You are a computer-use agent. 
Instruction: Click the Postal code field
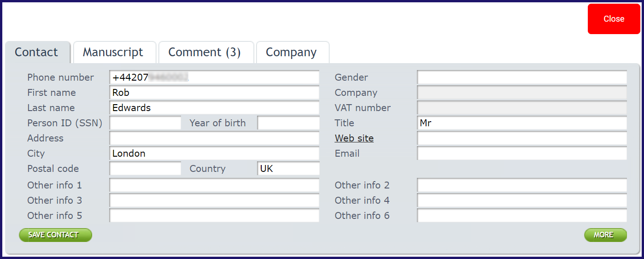coord(146,169)
